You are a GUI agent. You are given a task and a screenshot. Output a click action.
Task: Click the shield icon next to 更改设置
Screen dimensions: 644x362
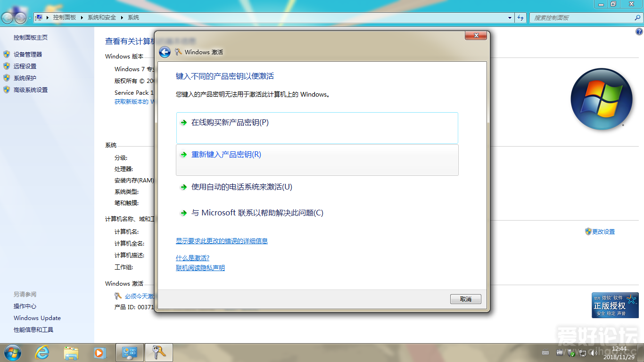click(x=588, y=231)
